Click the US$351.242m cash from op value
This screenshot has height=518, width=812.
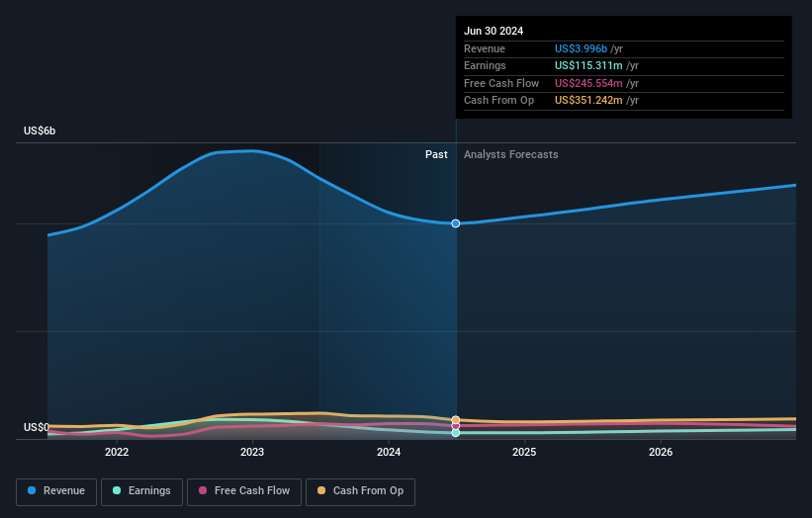pos(588,101)
